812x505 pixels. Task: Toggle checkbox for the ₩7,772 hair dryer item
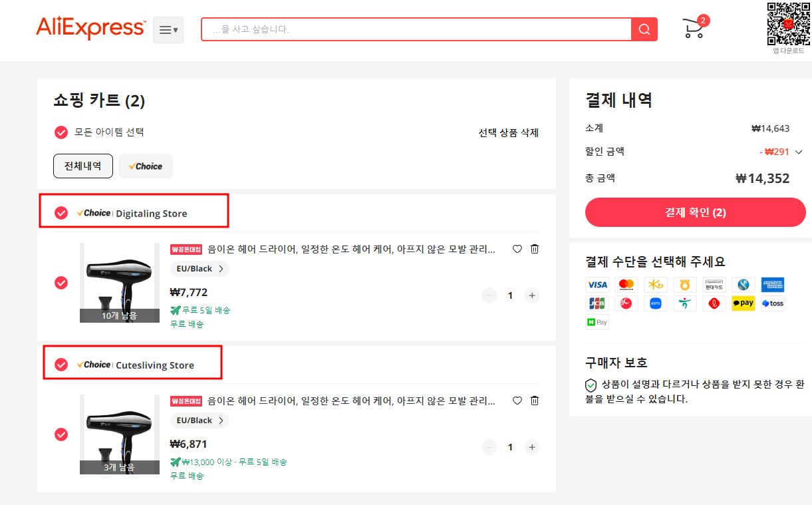pos(61,283)
